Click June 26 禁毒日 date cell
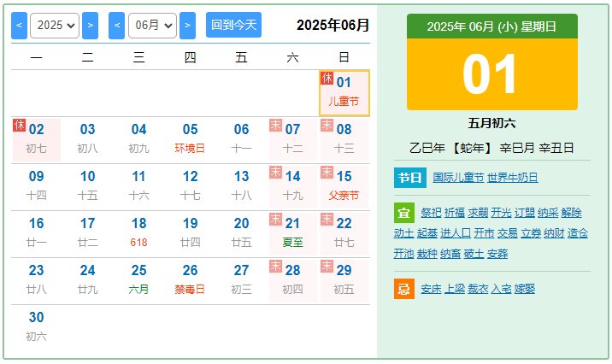 tap(190, 280)
